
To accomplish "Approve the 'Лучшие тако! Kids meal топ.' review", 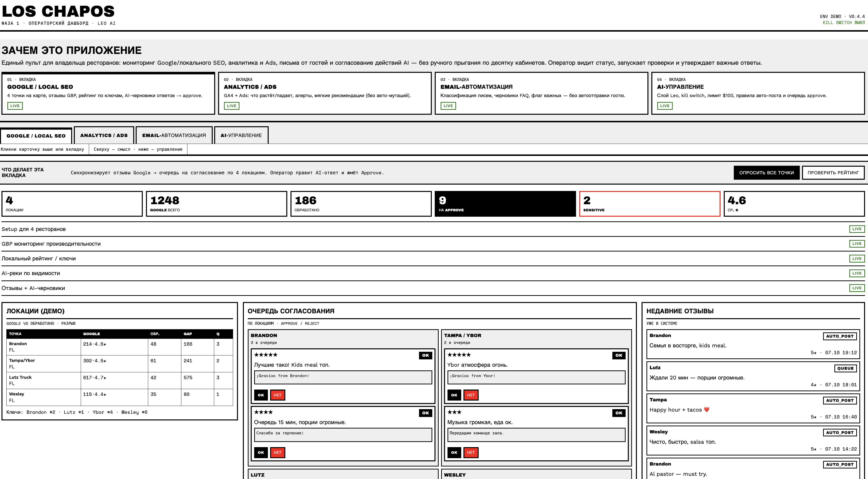I will (261, 395).
